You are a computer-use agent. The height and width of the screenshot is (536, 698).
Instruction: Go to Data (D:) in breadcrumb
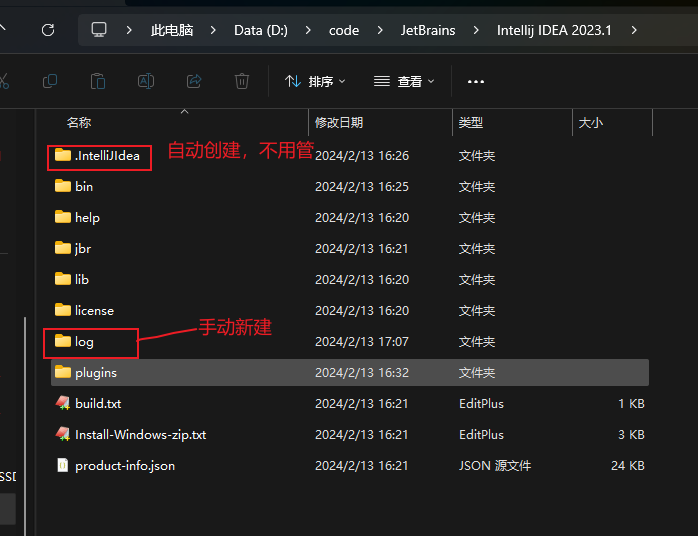[x=261, y=30]
